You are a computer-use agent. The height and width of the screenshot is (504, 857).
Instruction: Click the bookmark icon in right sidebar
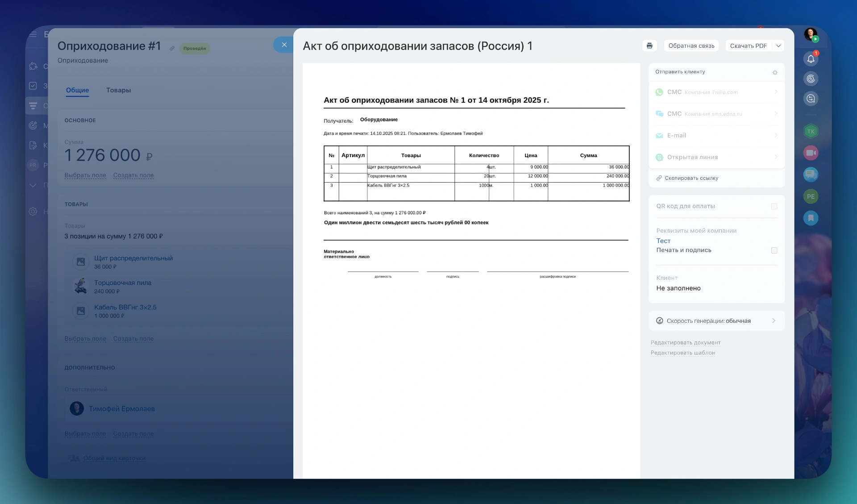point(811,218)
